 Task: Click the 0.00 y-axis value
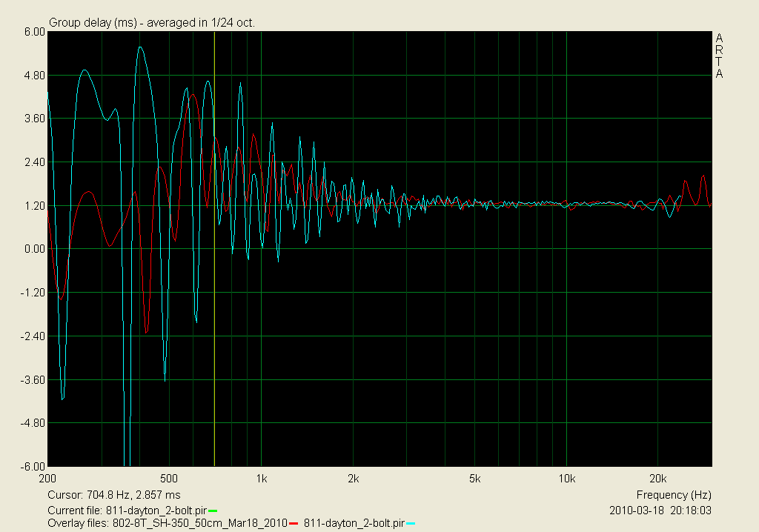pyautogui.click(x=34, y=249)
